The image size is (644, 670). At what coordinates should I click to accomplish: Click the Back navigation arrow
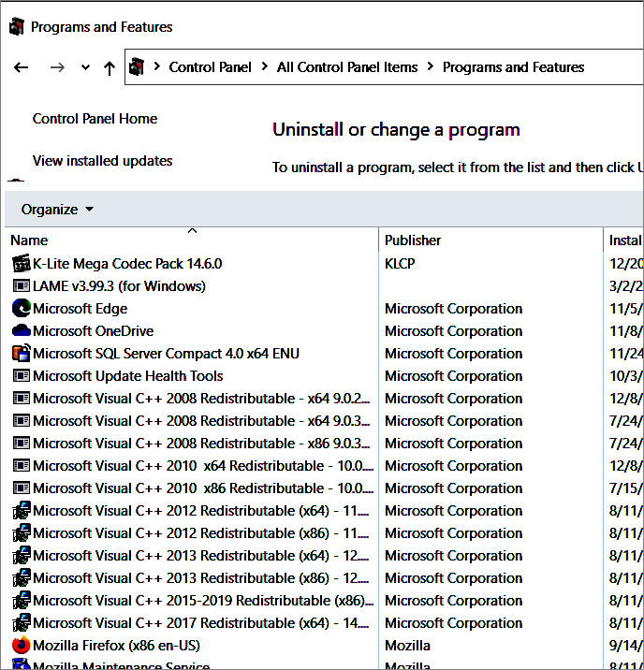coord(21,67)
